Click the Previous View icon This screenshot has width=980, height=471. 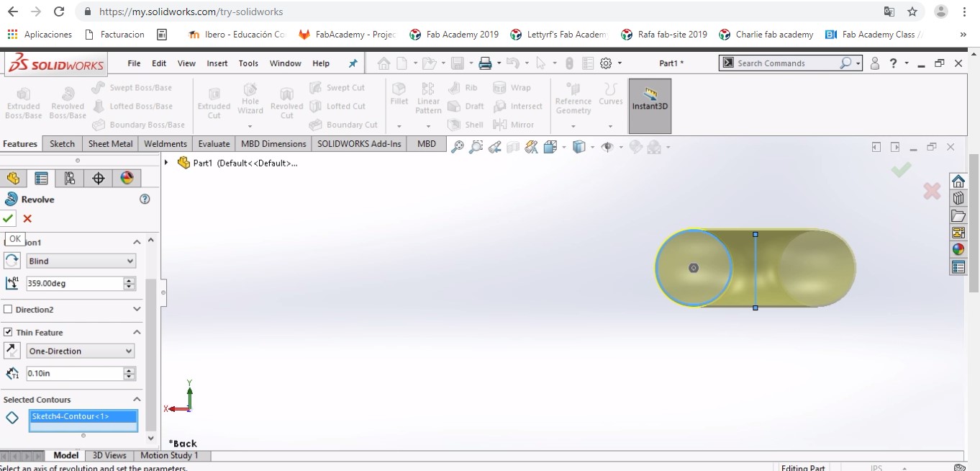[494, 147]
